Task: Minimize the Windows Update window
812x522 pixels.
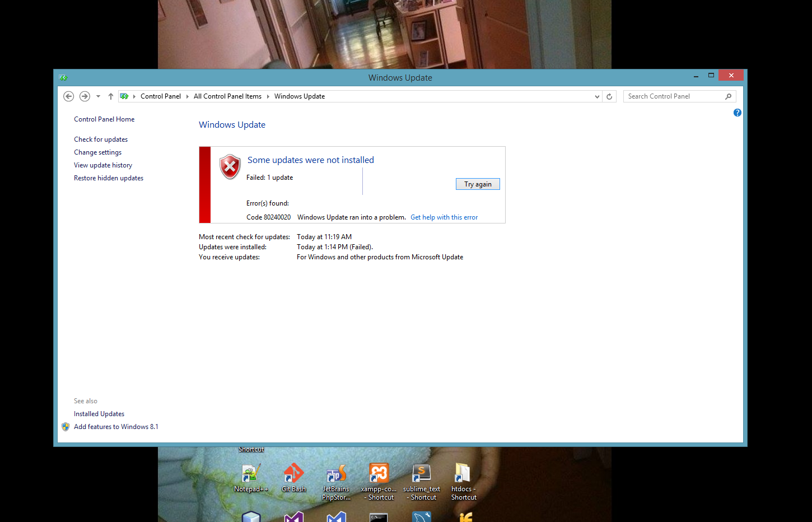Action: [x=696, y=76]
